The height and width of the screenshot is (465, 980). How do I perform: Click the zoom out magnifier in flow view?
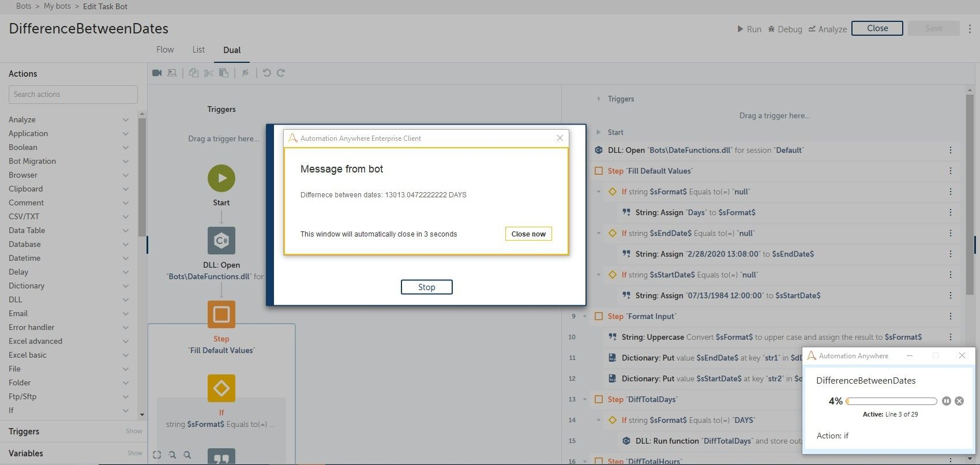pyautogui.click(x=172, y=455)
